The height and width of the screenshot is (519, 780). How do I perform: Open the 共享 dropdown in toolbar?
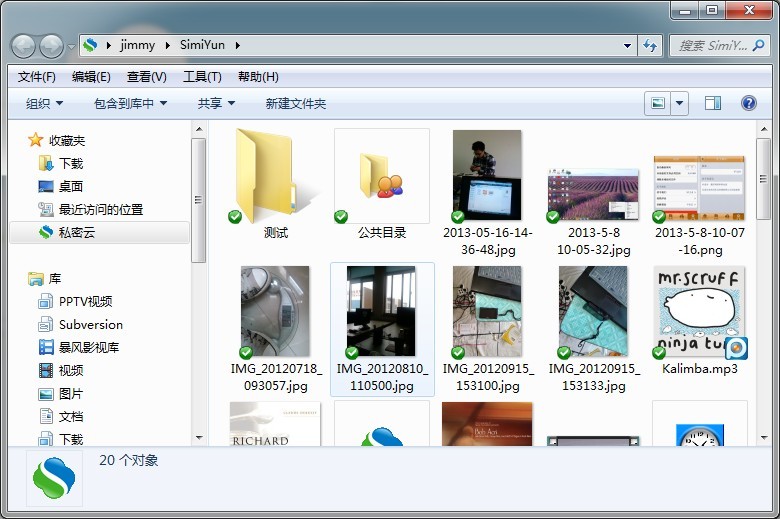[216, 104]
